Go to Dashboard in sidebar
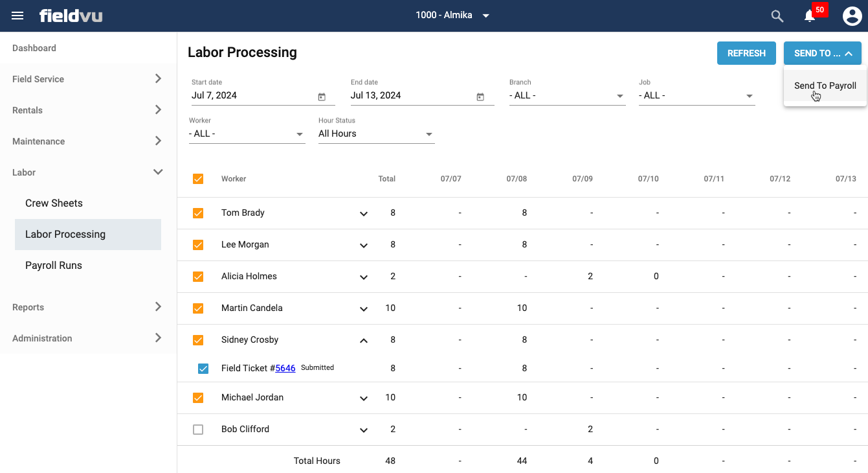Screen dimensions: 868x473 [x=88, y=48]
